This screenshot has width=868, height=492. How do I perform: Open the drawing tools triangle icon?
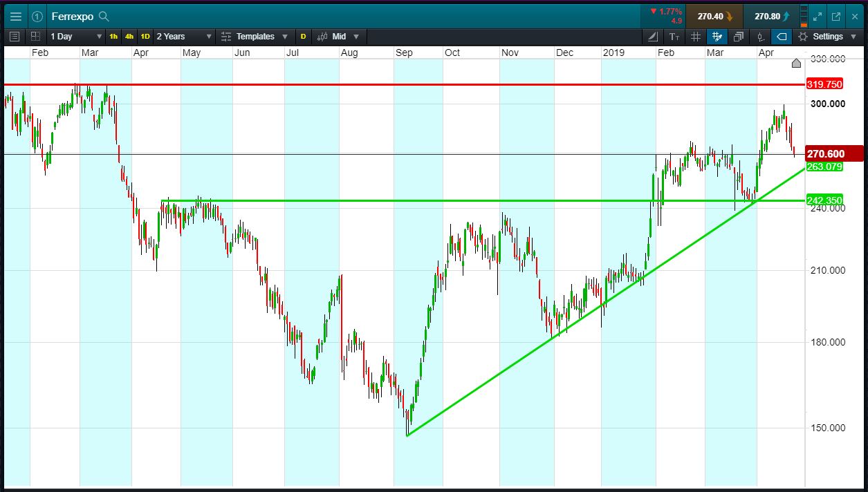coord(653,37)
